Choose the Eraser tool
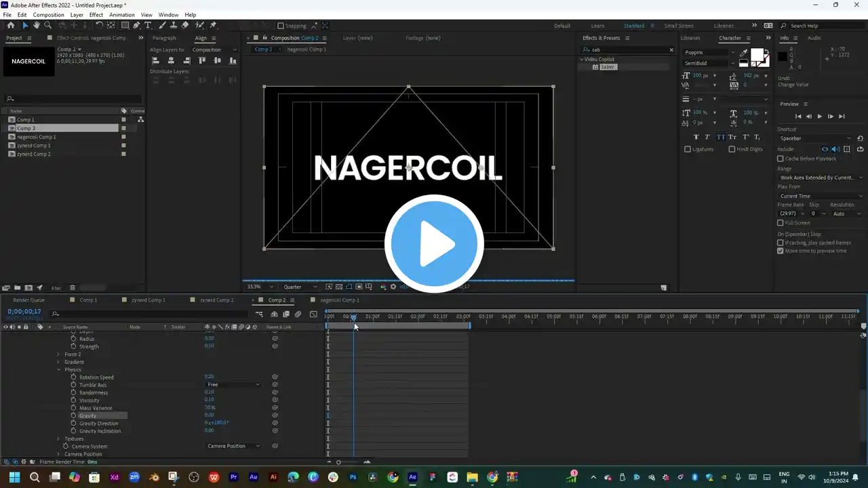Image resolution: width=868 pixels, height=488 pixels. point(185,25)
